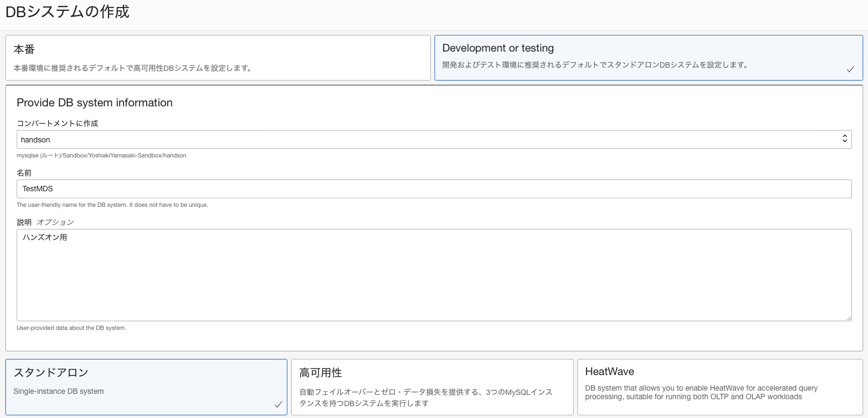Click the checkmark icon on スタンドアロン card
This screenshot has height=418, width=868.
278,405
